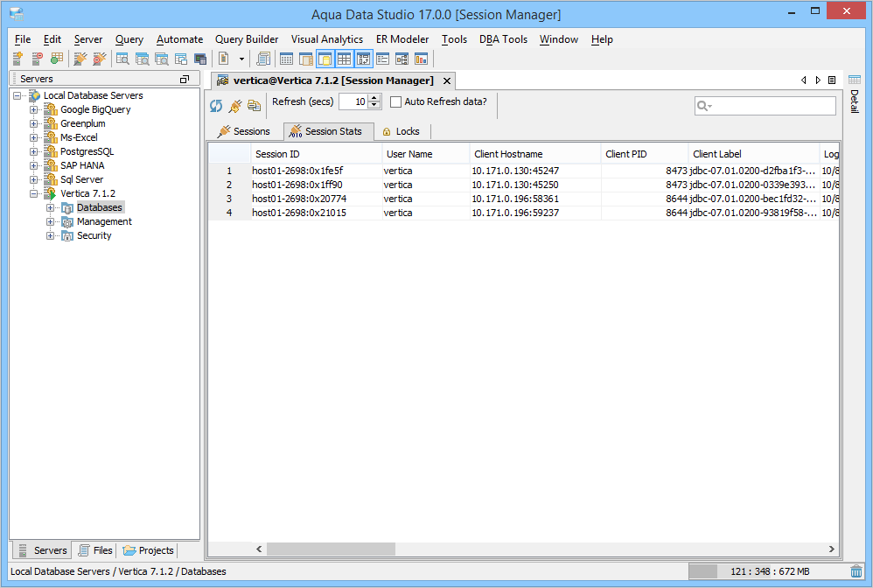Viewport: 873px width, 588px height.
Task: Switch to the Files tab
Action: coord(95,550)
